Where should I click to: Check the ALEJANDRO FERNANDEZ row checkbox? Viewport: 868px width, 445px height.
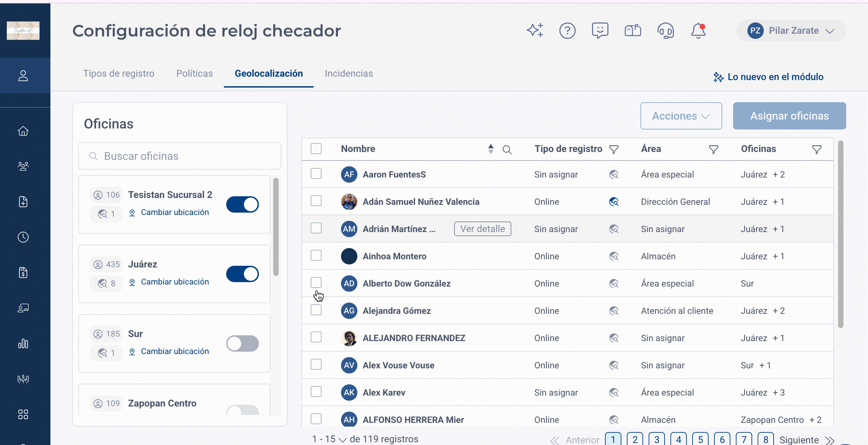316,337
